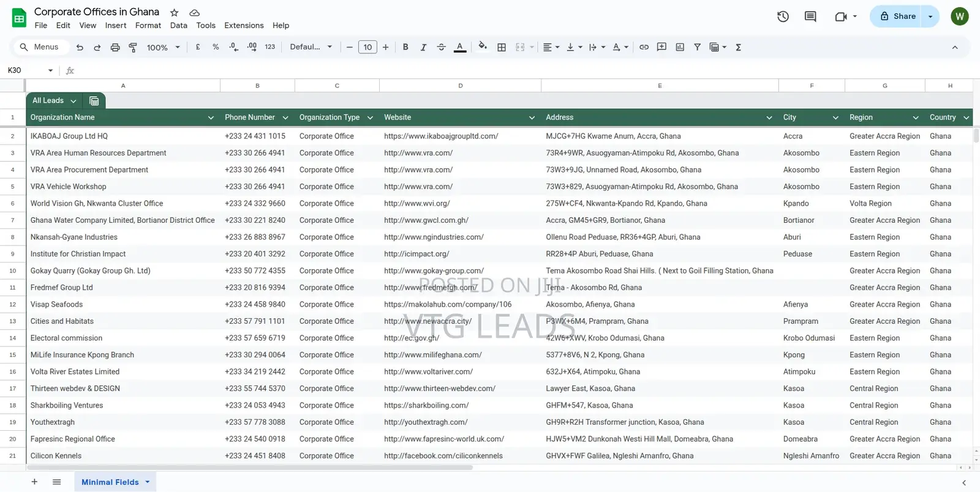Viewport: 980px width, 492px height.
Task: Click the Share button
Action: pos(898,17)
